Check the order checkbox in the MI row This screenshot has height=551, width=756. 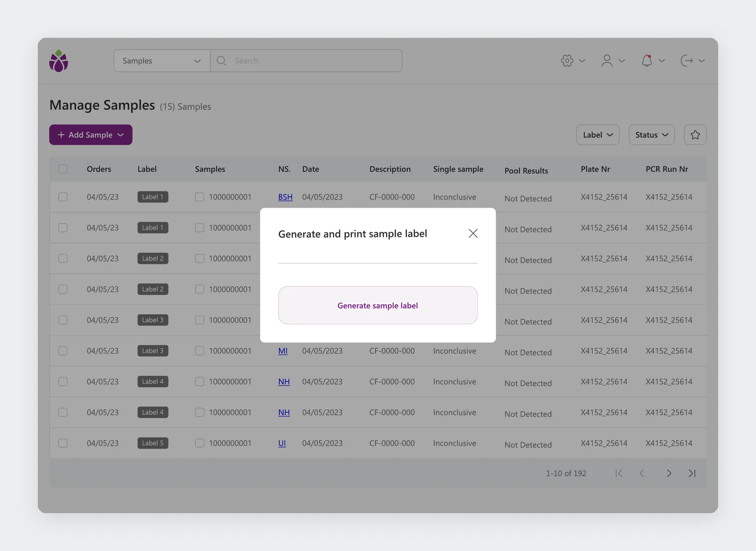pyautogui.click(x=63, y=351)
